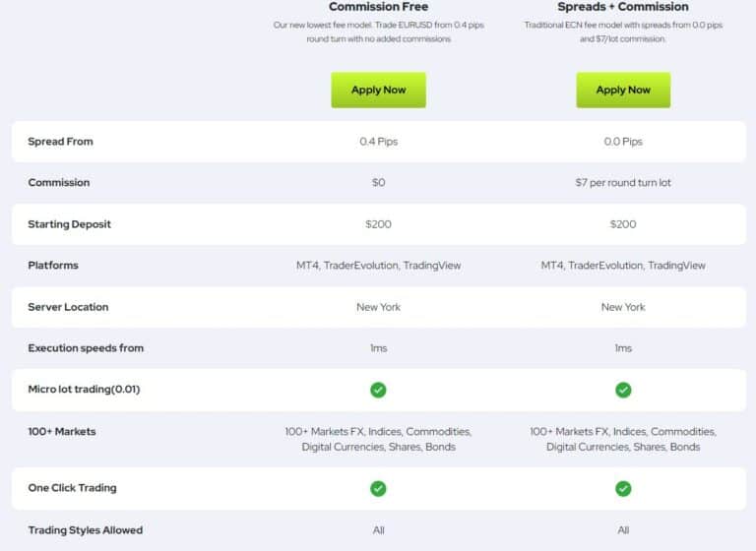Image resolution: width=756 pixels, height=551 pixels.
Task: Click Apply Now under Spreads + Commission
Action: 623,90
